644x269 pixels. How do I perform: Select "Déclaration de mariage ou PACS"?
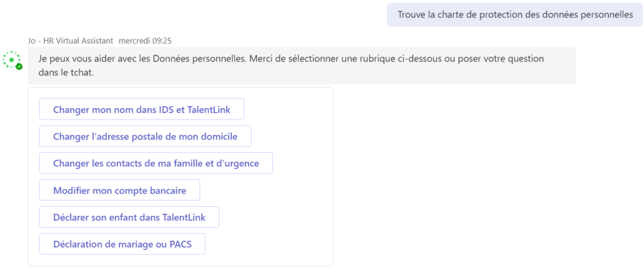122,244
